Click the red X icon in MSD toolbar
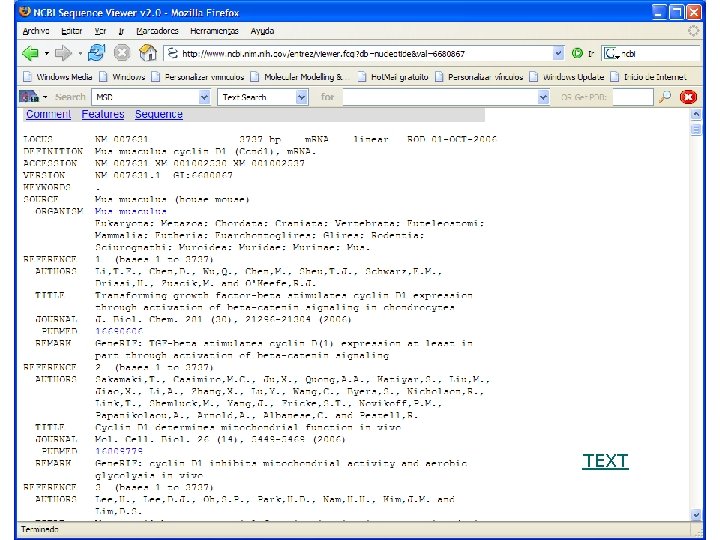The width and height of the screenshot is (720, 540). click(x=688, y=97)
